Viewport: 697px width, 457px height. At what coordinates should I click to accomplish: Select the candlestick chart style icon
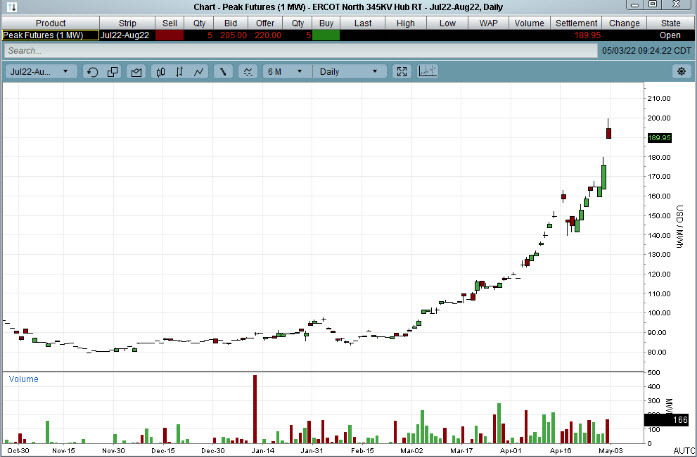coord(159,72)
